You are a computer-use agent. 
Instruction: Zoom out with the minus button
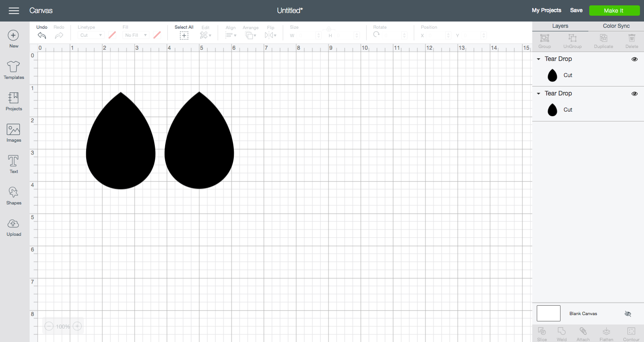(x=49, y=326)
